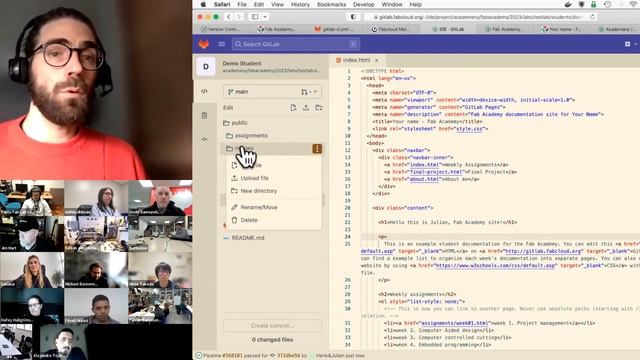Choose New file from the context menu
Viewport: 640px width, 360px height.
click(274, 165)
